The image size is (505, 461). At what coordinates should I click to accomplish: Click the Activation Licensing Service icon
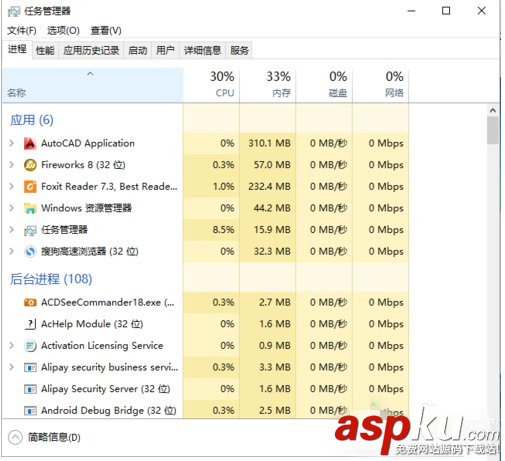click(30, 346)
